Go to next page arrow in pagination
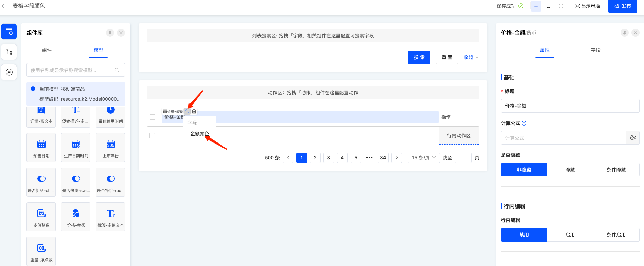The image size is (644, 266). [397, 158]
